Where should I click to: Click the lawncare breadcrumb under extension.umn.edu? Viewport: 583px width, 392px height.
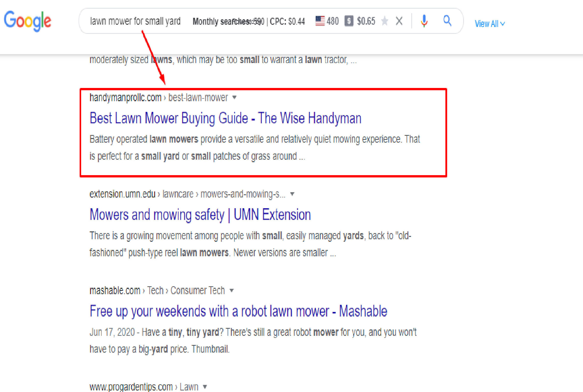click(178, 194)
